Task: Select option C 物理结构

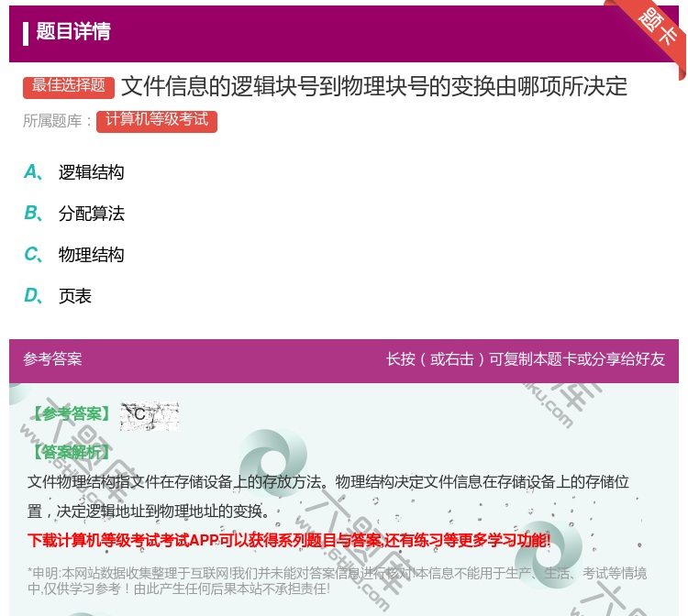Action: [x=73, y=254]
